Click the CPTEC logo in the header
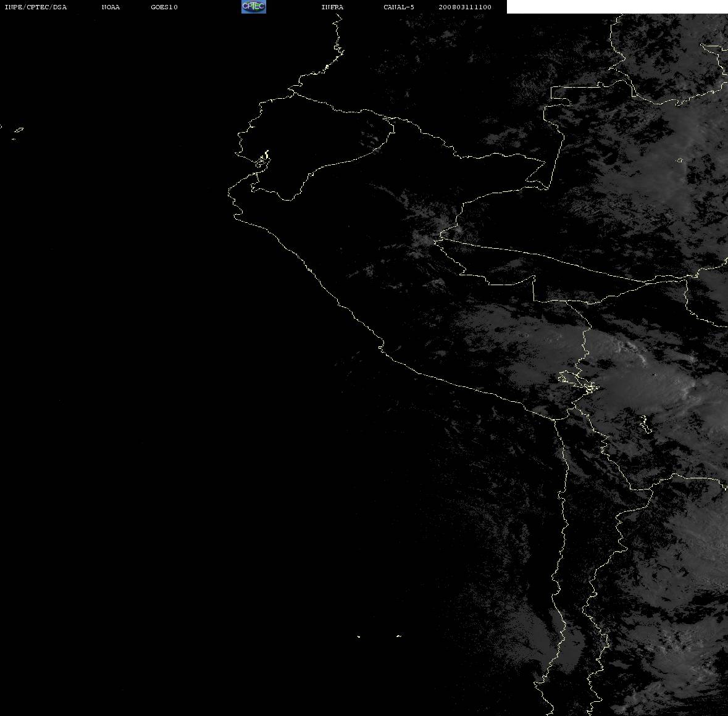Screen dimensions: 728x716 [254, 7]
